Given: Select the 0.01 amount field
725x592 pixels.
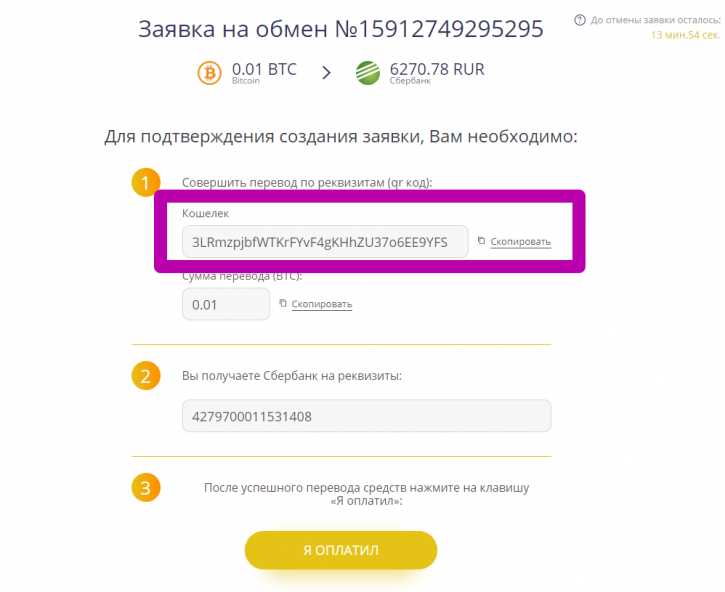Looking at the screenshot, I should (226, 304).
